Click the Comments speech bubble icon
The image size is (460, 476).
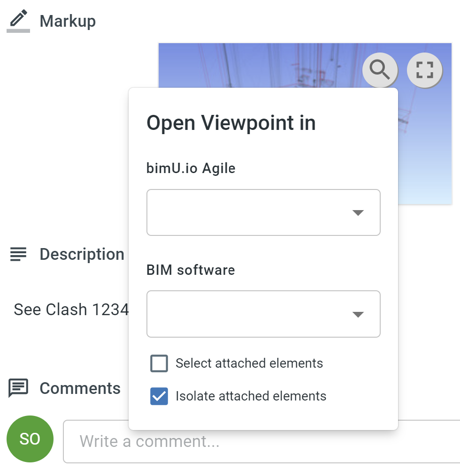18,388
